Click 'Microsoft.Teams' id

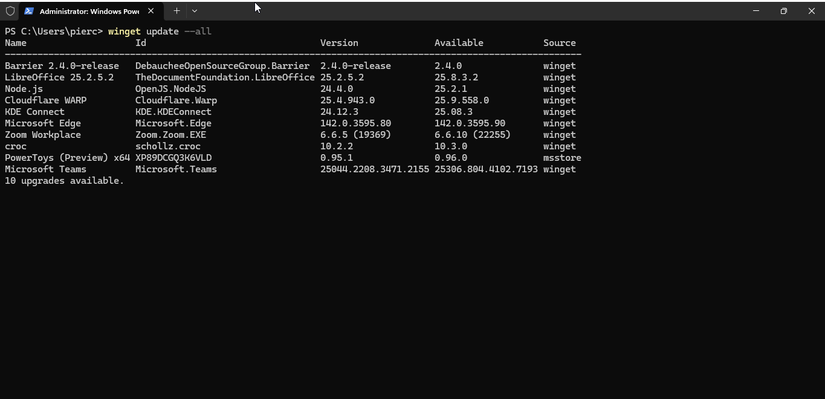coord(176,169)
